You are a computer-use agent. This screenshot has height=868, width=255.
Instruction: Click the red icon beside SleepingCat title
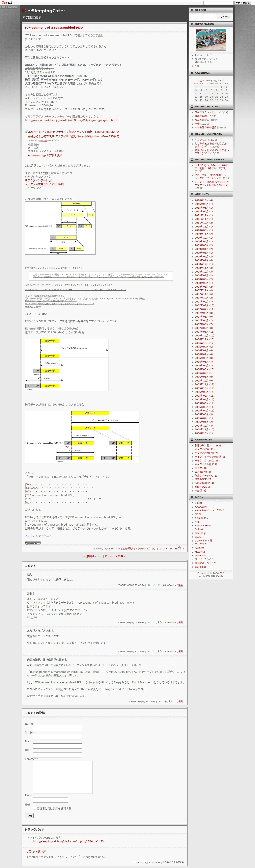pos(24,11)
